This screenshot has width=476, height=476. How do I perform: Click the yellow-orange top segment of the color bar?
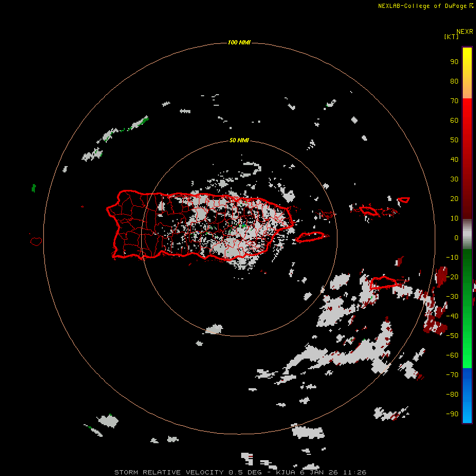pos(467,73)
